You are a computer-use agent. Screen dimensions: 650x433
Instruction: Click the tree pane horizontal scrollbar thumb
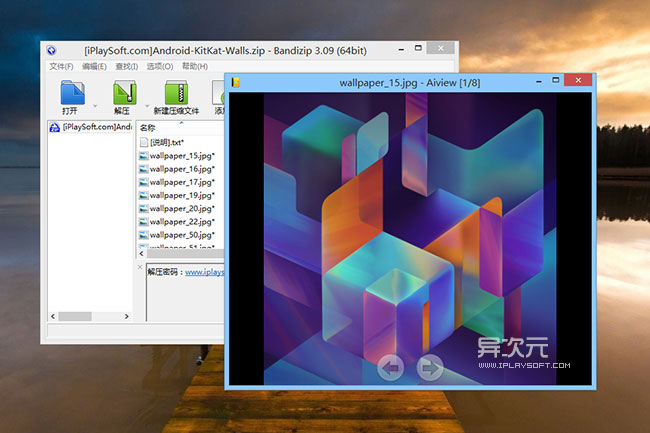pyautogui.click(x=75, y=316)
